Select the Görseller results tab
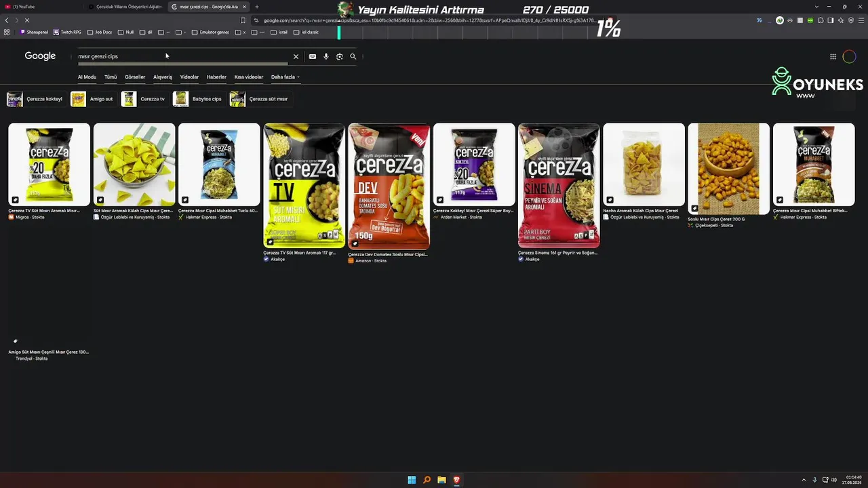 pos(135,77)
